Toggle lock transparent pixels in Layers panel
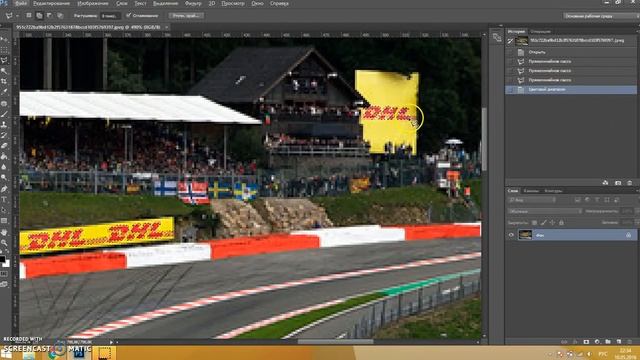Image resolution: width=640 pixels, height=360 pixels. [534, 222]
